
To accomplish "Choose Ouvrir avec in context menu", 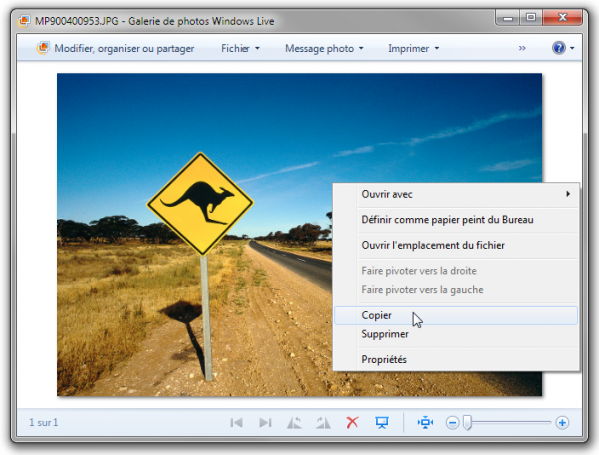I will (456, 194).
